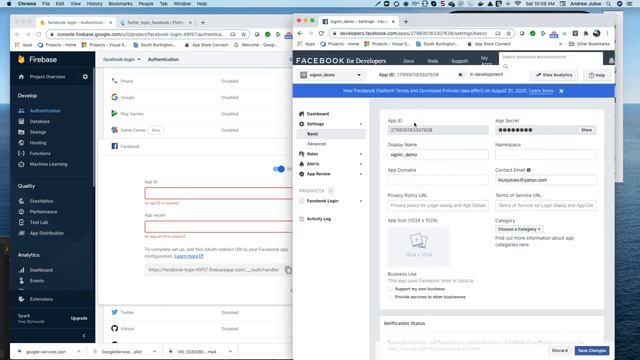Image resolution: width=640 pixels, height=360 pixels.
Task: Click View Analytics button
Action: pyautogui.click(x=554, y=75)
